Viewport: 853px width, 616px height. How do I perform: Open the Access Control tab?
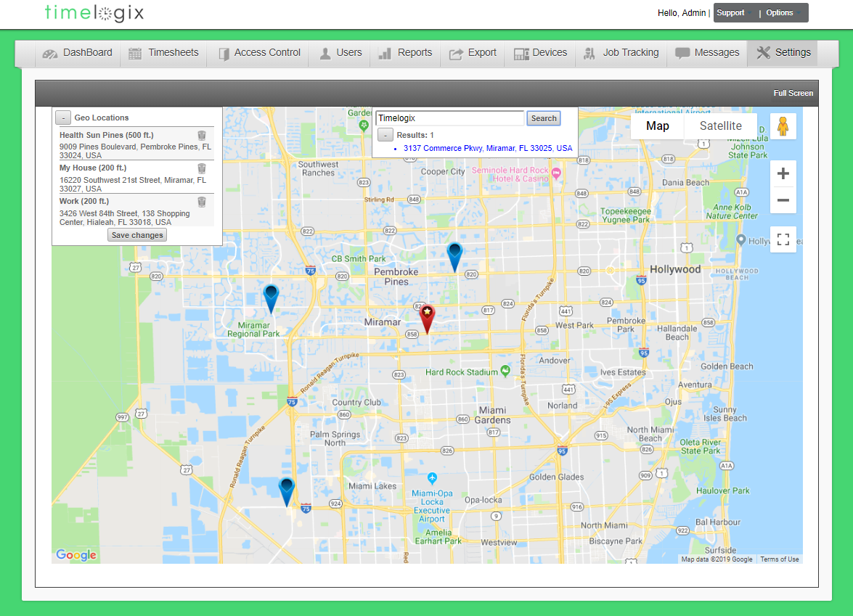(x=259, y=53)
